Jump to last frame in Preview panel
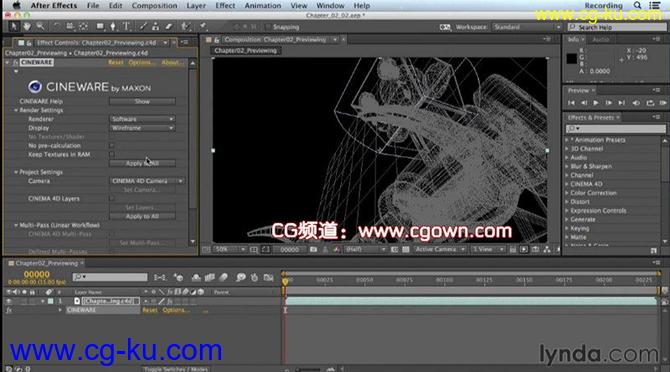Image resolution: width=670 pixels, height=372 pixels. tap(622, 103)
